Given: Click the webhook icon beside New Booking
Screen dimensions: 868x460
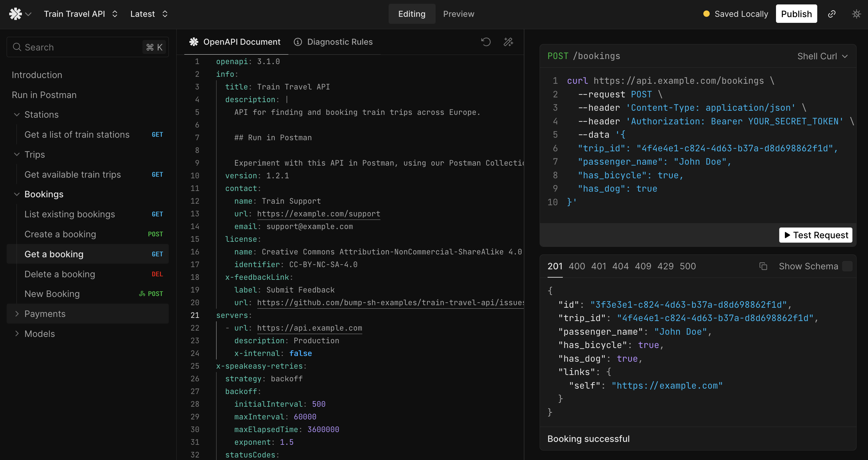Looking at the screenshot, I should pyautogui.click(x=142, y=293).
